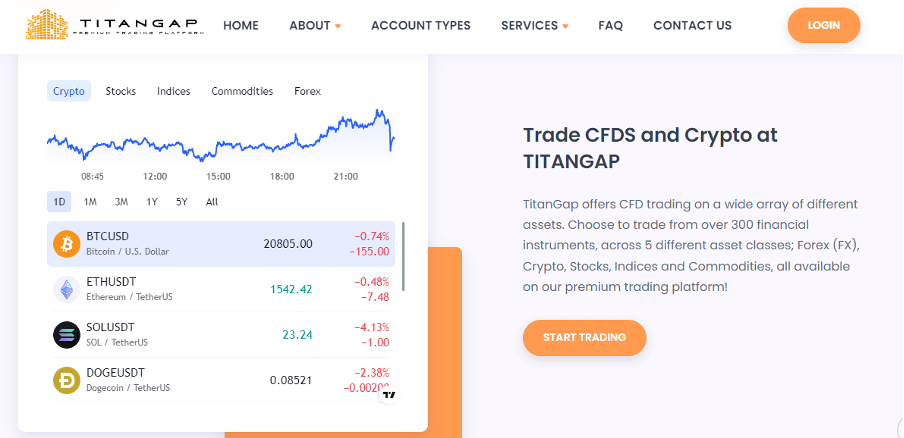Viewport: 904px width, 438px height.
Task: Click the crypto list scrollbar
Action: click(x=403, y=256)
